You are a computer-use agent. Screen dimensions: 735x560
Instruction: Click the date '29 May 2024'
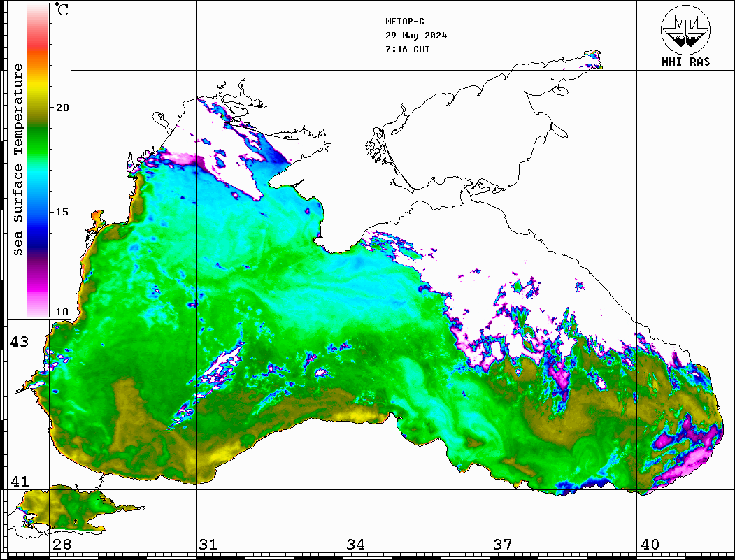416,36
